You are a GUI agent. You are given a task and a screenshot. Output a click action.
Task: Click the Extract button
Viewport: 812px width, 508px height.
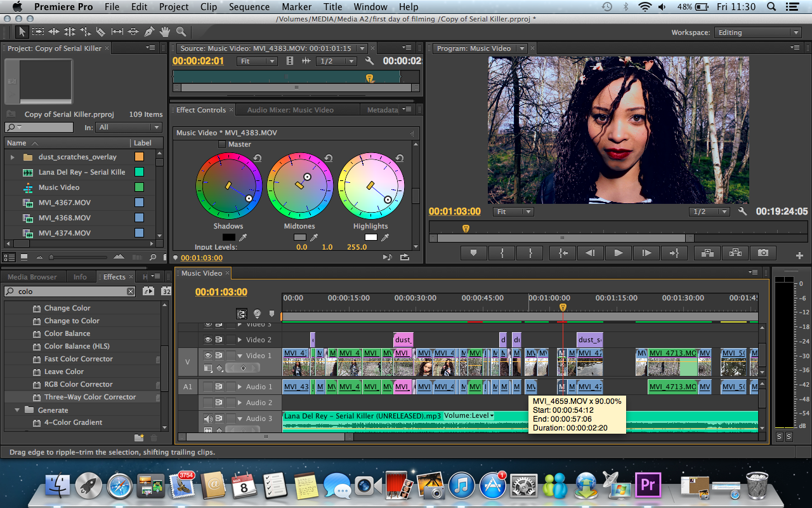735,253
